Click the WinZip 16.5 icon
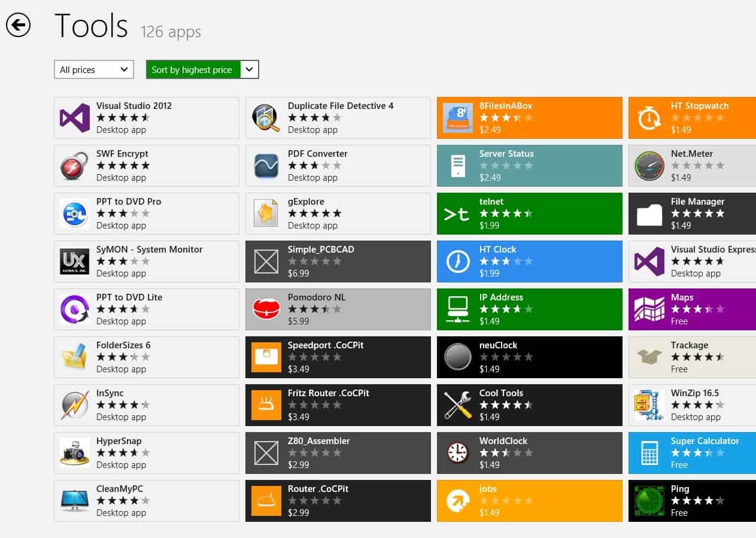Screen dimensions: 756x538 click(649, 405)
